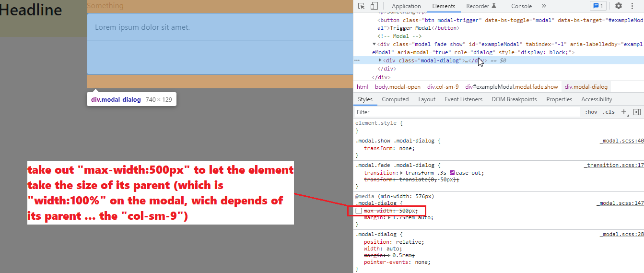Open the Properties tab
The width and height of the screenshot is (644, 273).
(x=559, y=99)
